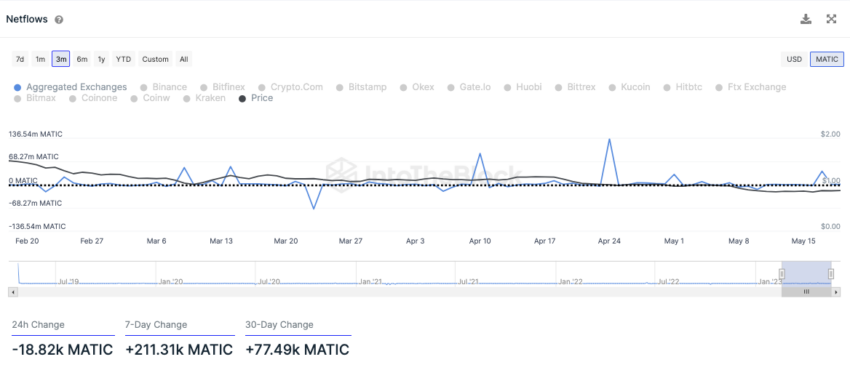Click the scrollbar left arrow
This screenshot has height=378, width=850.
14,292
